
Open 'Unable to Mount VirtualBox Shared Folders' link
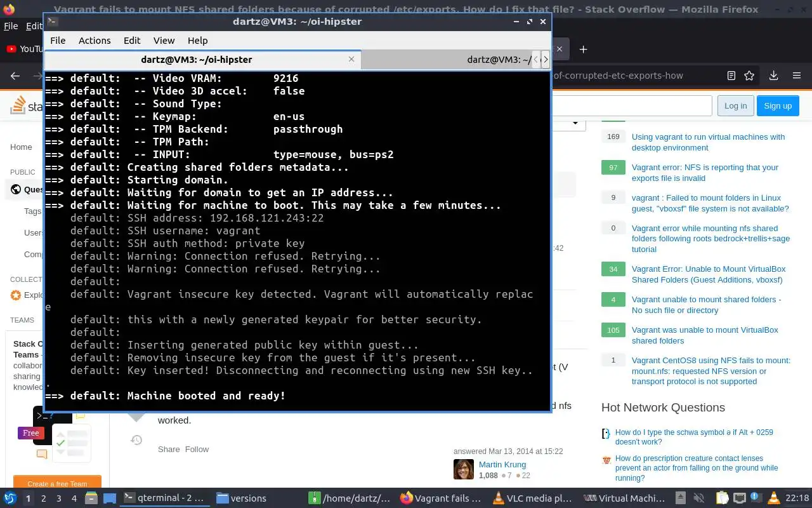[x=709, y=274]
